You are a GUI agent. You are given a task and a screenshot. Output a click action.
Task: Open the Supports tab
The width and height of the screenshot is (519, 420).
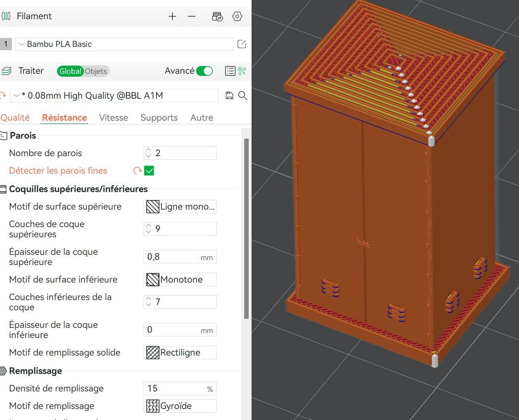tap(159, 117)
